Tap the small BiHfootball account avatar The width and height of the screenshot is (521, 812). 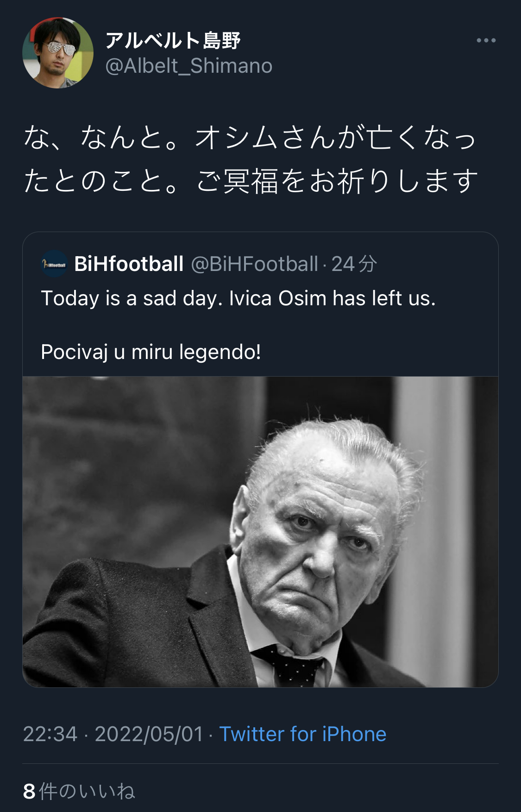point(55,264)
